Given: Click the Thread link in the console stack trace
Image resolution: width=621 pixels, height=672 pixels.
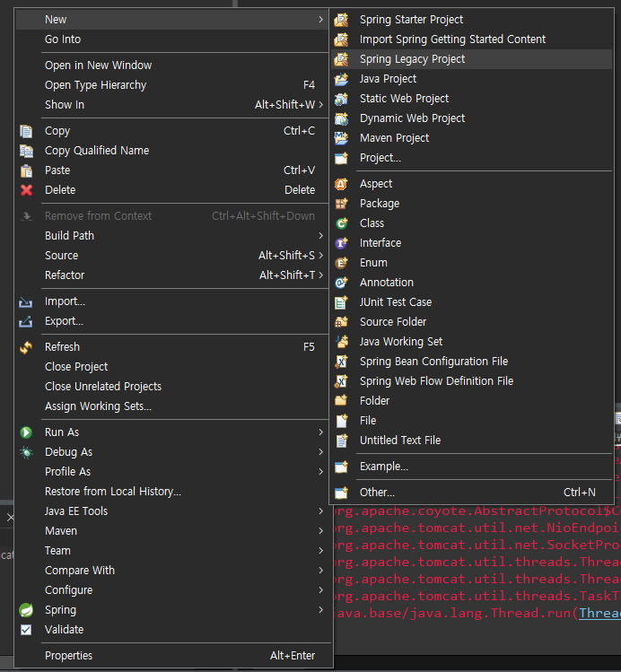Looking at the screenshot, I should point(600,614).
